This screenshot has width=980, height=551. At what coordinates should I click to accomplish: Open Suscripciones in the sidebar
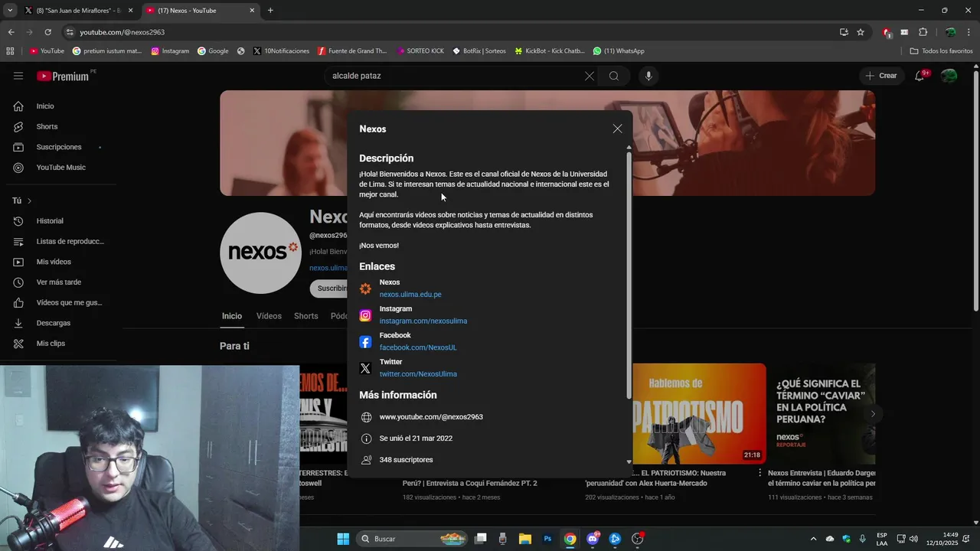(60, 147)
